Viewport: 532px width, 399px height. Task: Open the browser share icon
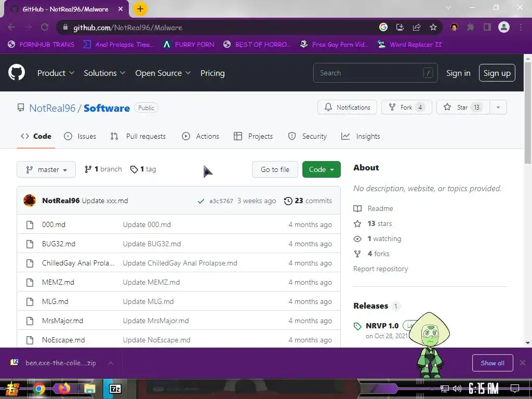[417, 27]
